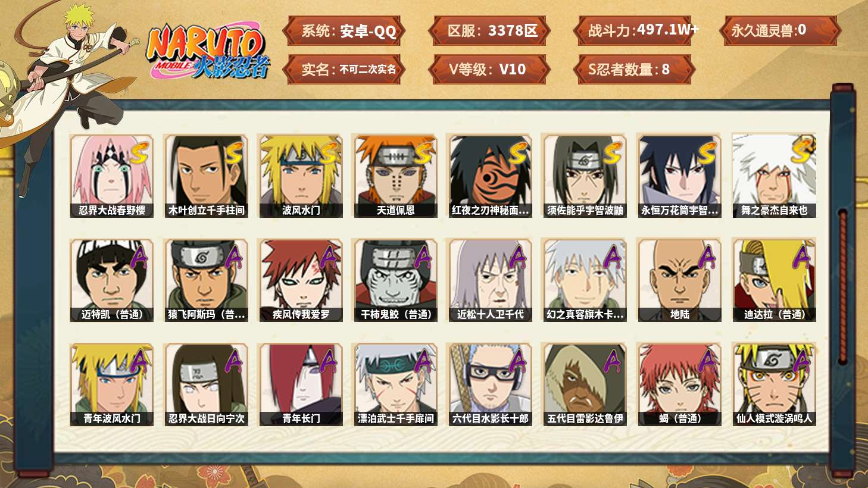The height and width of the screenshot is (488, 868).
Task: Choose the 地陆 bald monk character
Action: point(679,280)
